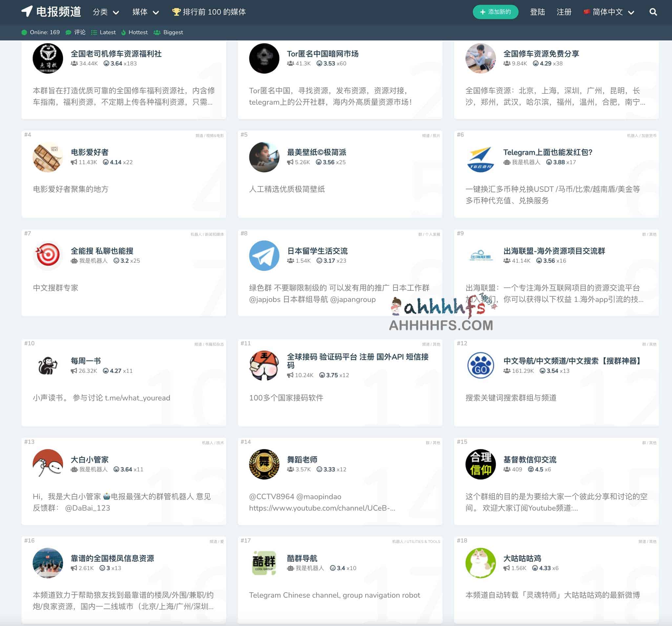
Task: Open the search by clicking the magnifier icon
Action: 654,12
